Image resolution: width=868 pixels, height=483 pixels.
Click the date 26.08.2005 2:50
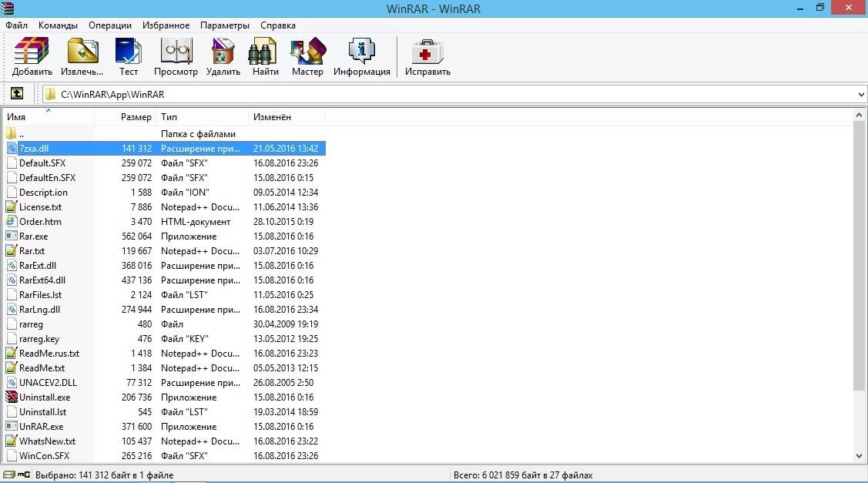[x=283, y=383]
